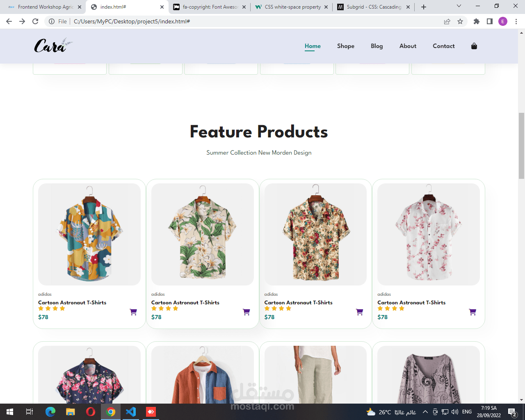The width and height of the screenshot is (525, 420).
Task: Click cart icon on third product card
Action: pos(360,312)
